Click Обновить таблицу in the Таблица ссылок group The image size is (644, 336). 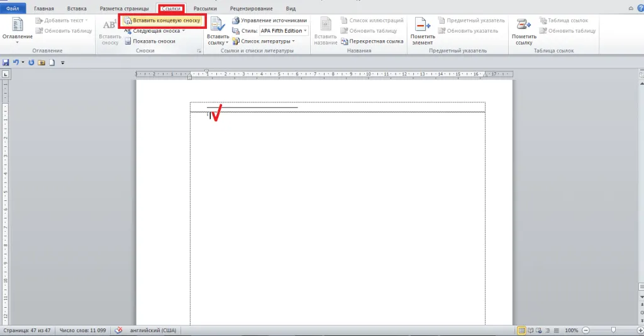(x=568, y=31)
